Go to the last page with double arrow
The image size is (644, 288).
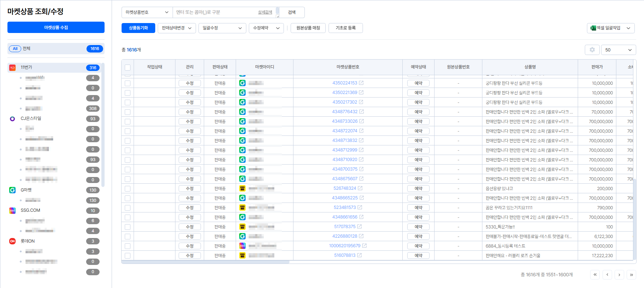(x=631, y=275)
